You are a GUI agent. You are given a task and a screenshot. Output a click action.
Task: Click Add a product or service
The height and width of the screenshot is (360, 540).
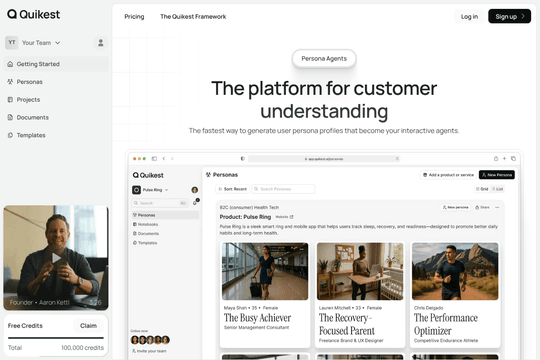[448, 175]
